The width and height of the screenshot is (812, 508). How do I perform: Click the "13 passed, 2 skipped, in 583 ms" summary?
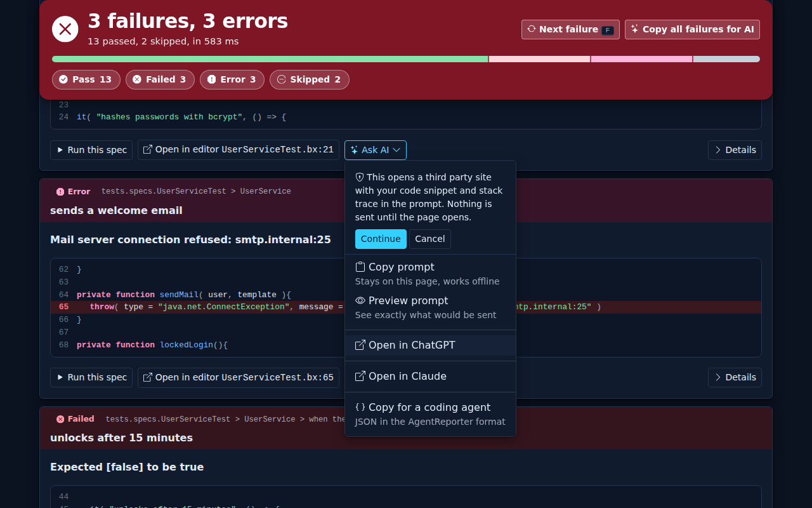163,41
